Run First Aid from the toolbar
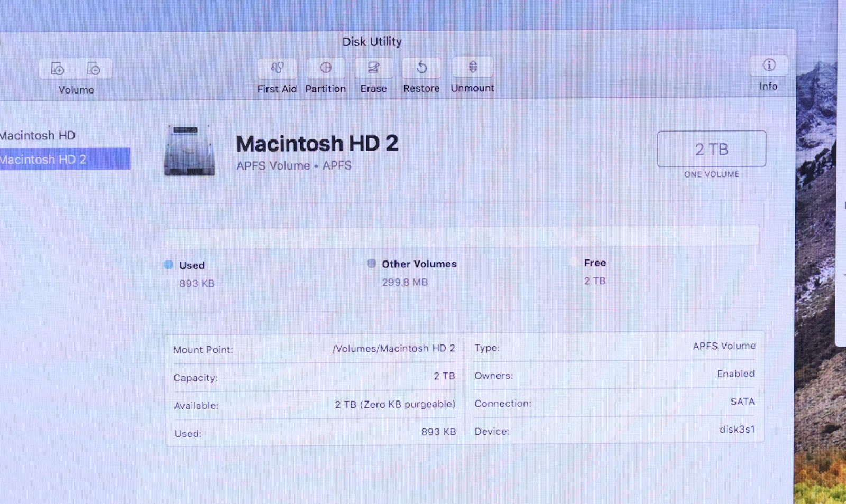Image resolution: width=846 pixels, height=504 pixels. click(x=277, y=68)
